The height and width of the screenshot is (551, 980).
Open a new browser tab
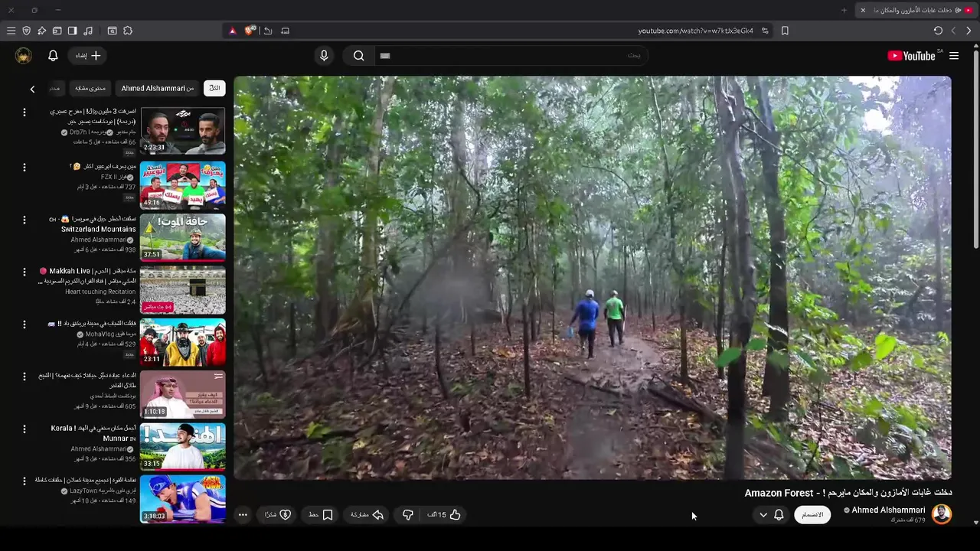pos(844,10)
